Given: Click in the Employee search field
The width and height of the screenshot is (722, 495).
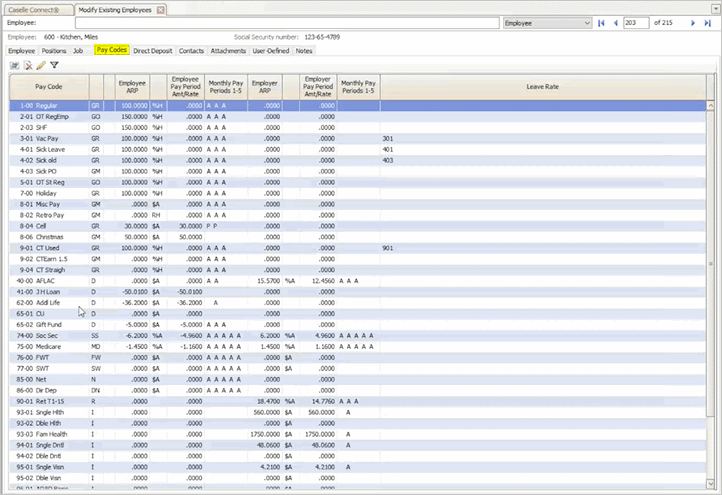Looking at the screenshot, I should (x=270, y=22).
